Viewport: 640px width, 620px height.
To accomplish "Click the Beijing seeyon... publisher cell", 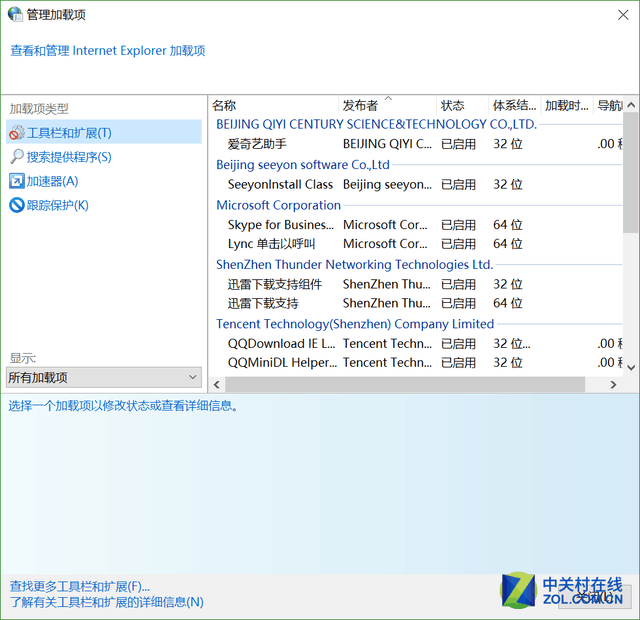I will point(387,184).
